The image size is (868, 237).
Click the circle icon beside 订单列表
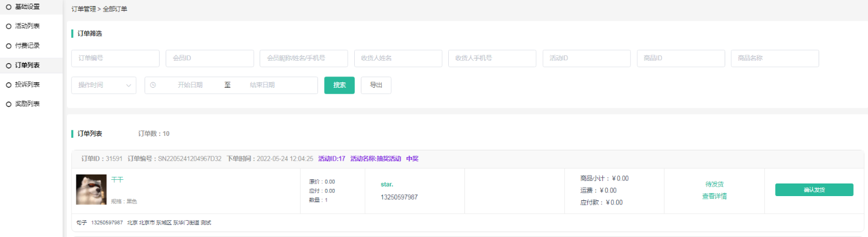[8, 66]
